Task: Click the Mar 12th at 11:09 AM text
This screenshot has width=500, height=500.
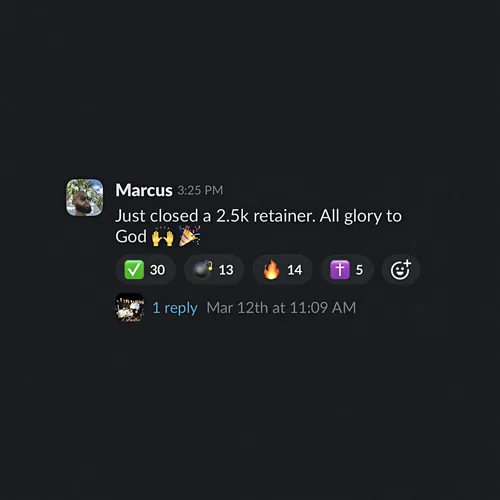Action: click(281, 308)
